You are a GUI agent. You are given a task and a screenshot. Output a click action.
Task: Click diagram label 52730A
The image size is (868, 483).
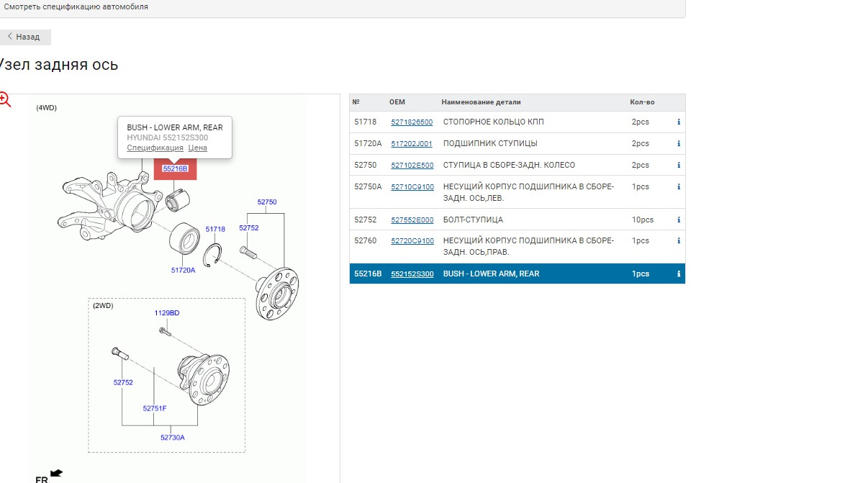[172, 437]
